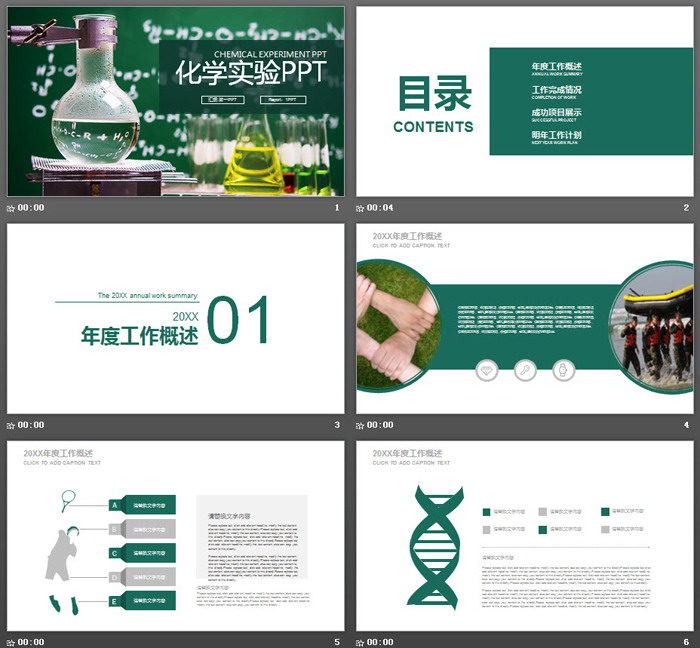This screenshot has width=700, height=648.
Task: Click 年度工作概述 entry in contents slide
Action: pos(557,66)
